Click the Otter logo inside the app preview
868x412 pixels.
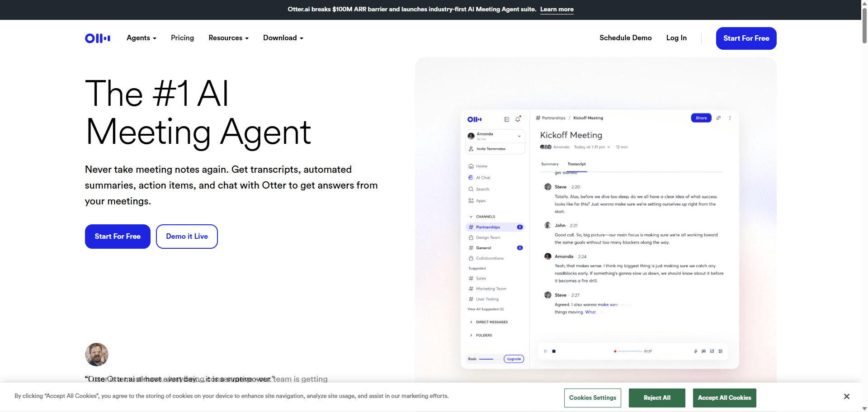click(x=475, y=119)
